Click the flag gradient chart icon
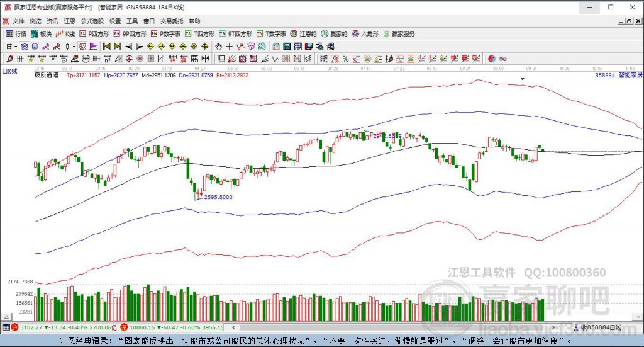This screenshot has height=347, width=644. pyautogui.click(x=93, y=47)
